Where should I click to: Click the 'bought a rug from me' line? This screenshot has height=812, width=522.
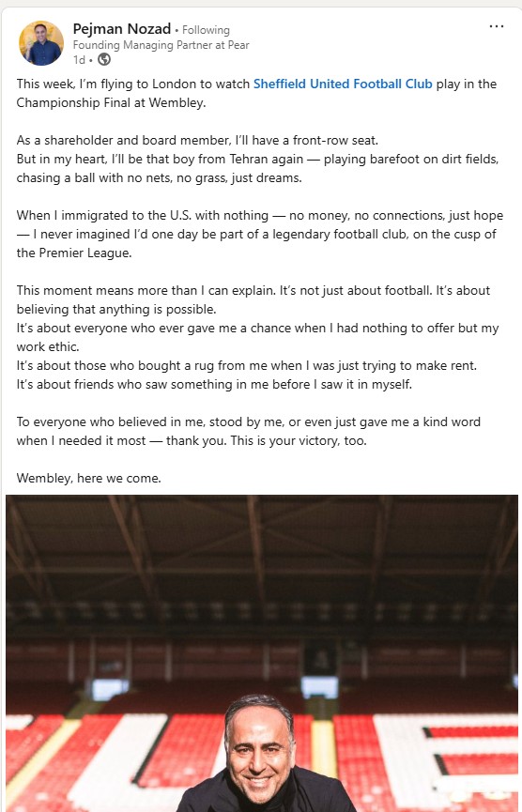(247, 365)
